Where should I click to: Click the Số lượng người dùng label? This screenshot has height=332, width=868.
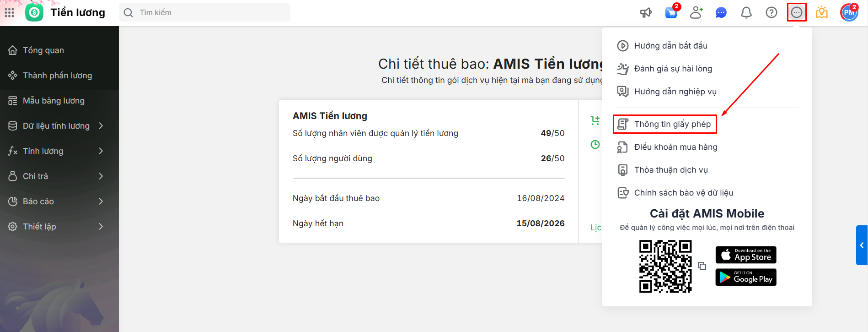click(332, 158)
